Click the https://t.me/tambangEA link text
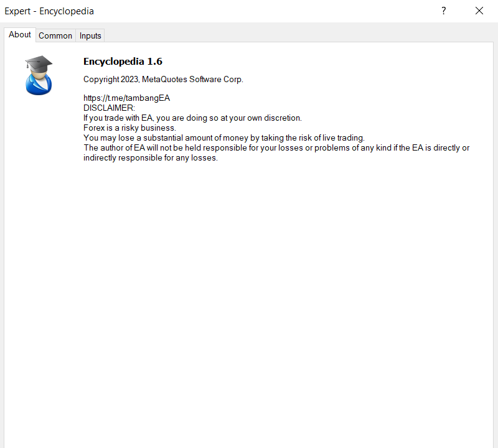The height and width of the screenshot is (448, 498). (127, 98)
